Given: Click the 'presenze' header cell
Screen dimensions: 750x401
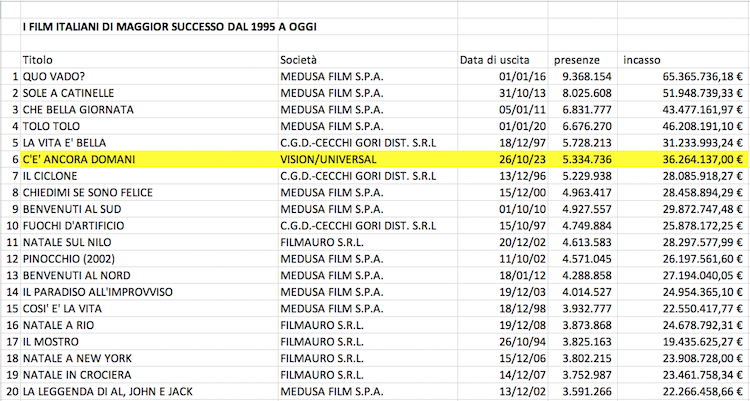Looking at the screenshot, I should pos(582,60).
